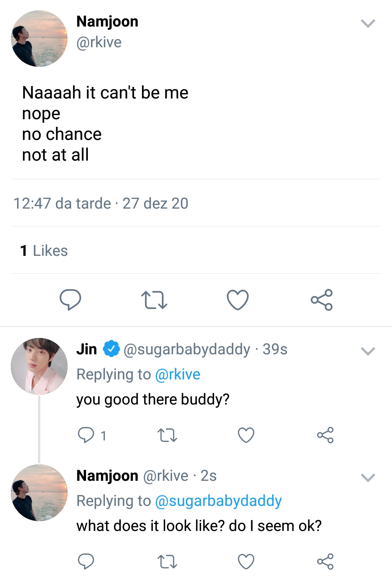
Task: Share Jin's reply tweet
Action: [325, 435]
